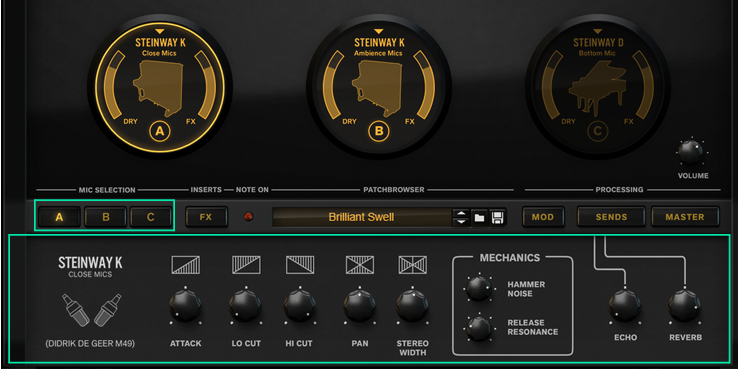739x371 pixels.
Task: Click the Stereo Width icon
Action: pos(412,265)
